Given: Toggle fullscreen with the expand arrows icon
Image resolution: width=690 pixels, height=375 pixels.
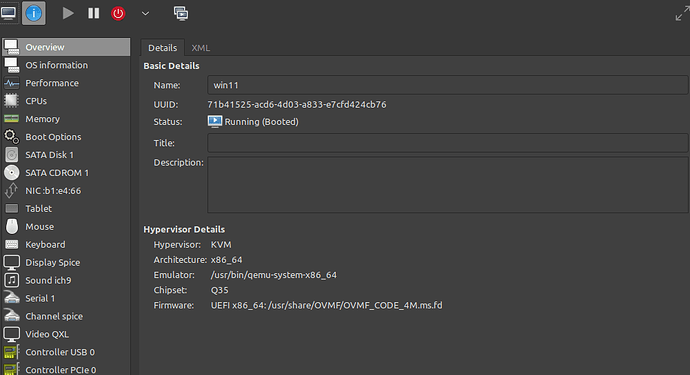Looking at the screenshot, I should click(x=682, y=14).
